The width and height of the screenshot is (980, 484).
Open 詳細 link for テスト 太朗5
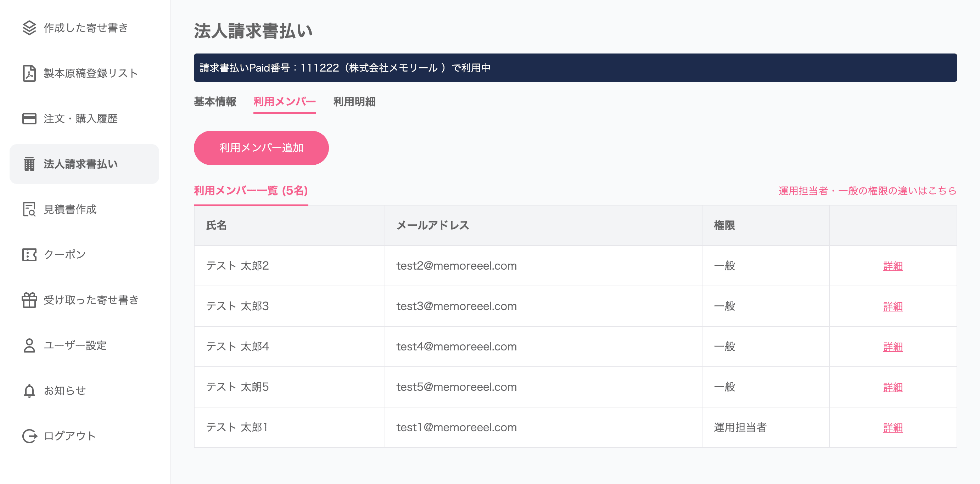[892, 387]
